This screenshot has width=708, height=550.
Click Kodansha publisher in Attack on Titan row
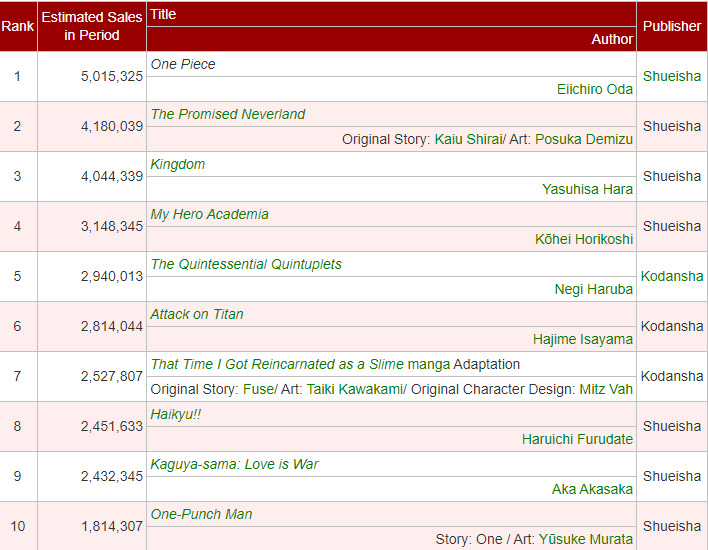pos(672,326)
